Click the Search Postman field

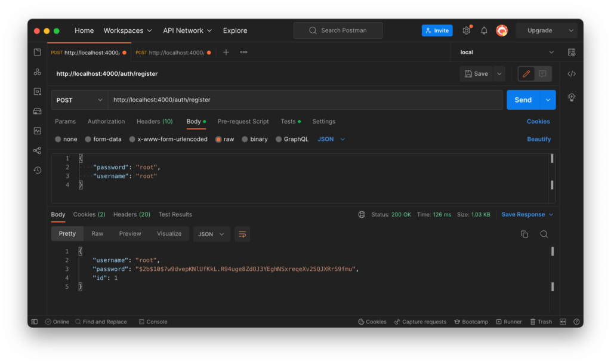(338, 30)
